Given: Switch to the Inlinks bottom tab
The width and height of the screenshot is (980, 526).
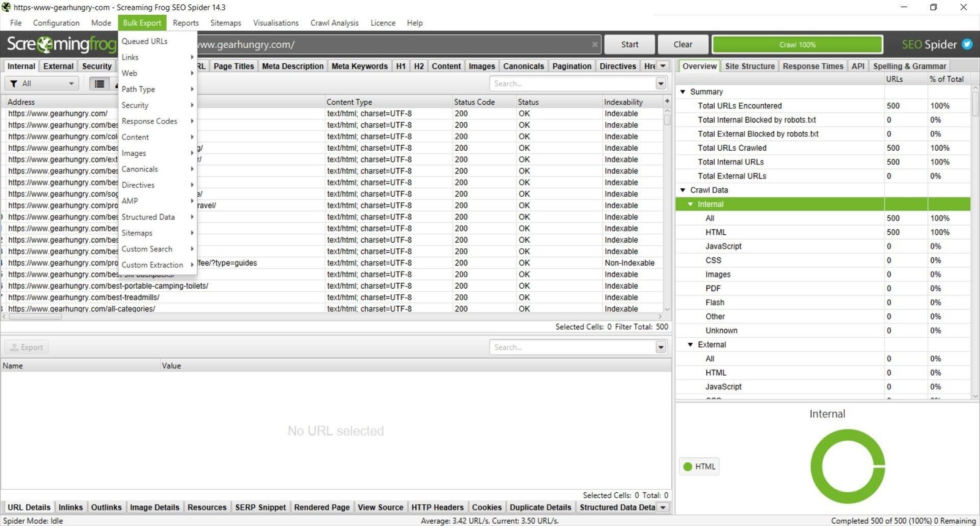Looking at the screenshot, I should (70, 507).
